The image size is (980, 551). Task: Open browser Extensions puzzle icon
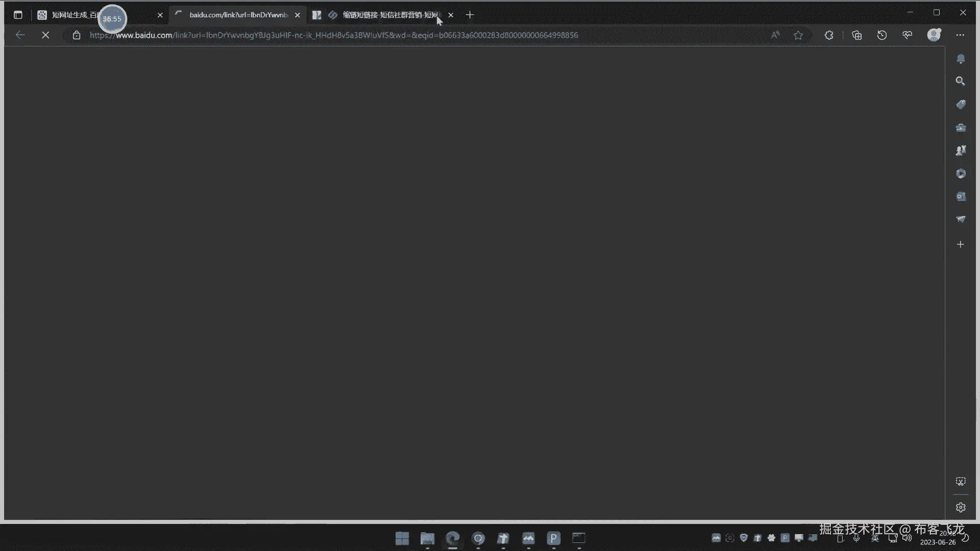[x=829, y=35]
